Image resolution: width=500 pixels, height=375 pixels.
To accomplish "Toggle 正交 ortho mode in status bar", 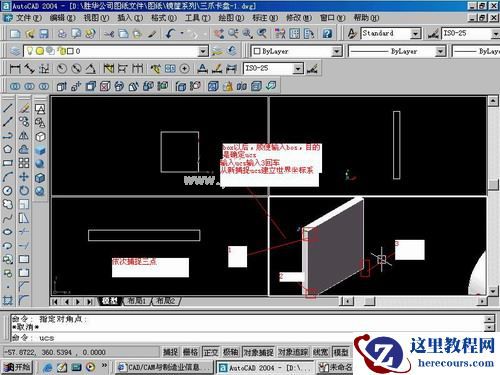I will [211, 352].
